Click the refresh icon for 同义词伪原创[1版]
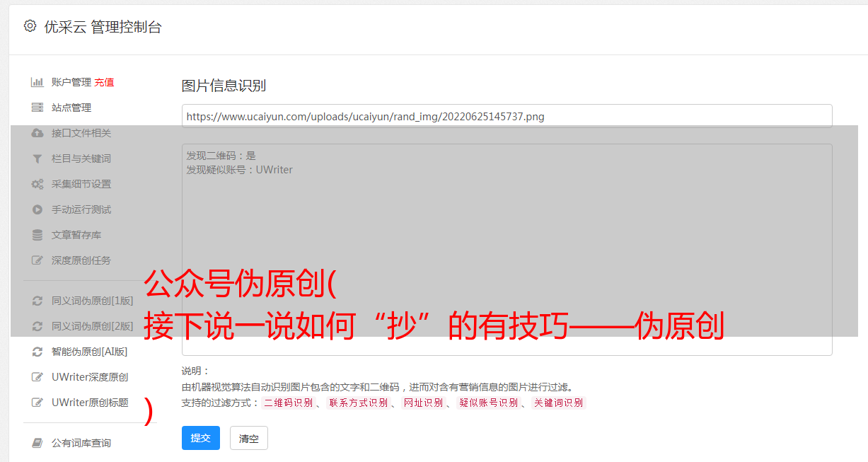Image resolution: width=868 pixels, height=462 pixels. tap(37, 301)
